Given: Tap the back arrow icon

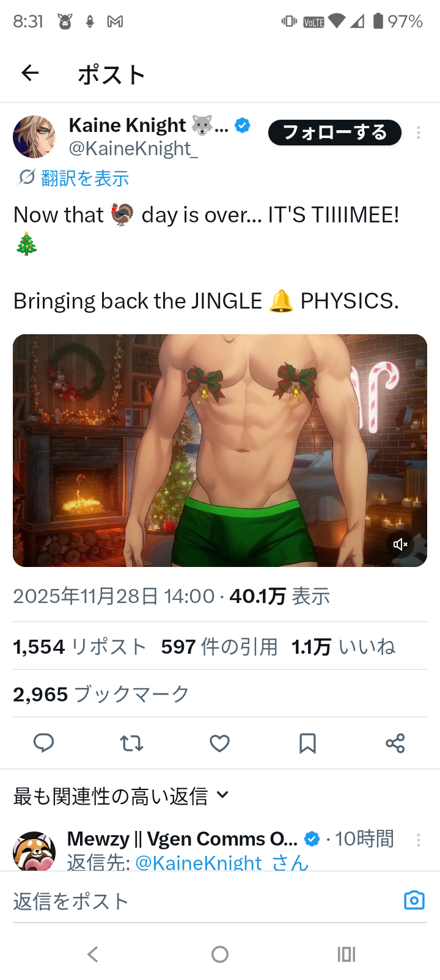Looking at the screenshot, I should (x=30, y=74).
